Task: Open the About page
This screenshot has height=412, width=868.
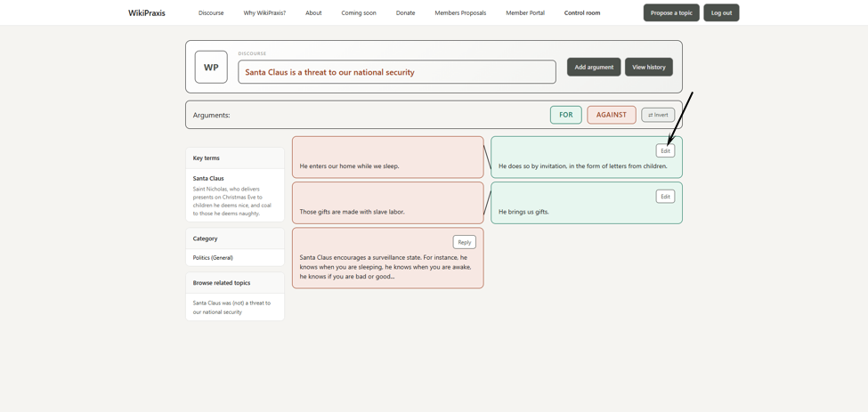Action: click(x=313, y=12)
